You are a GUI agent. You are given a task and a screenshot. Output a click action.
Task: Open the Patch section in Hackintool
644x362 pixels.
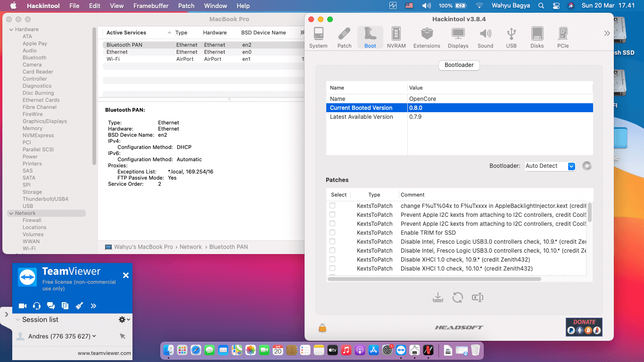coord(344,38)
